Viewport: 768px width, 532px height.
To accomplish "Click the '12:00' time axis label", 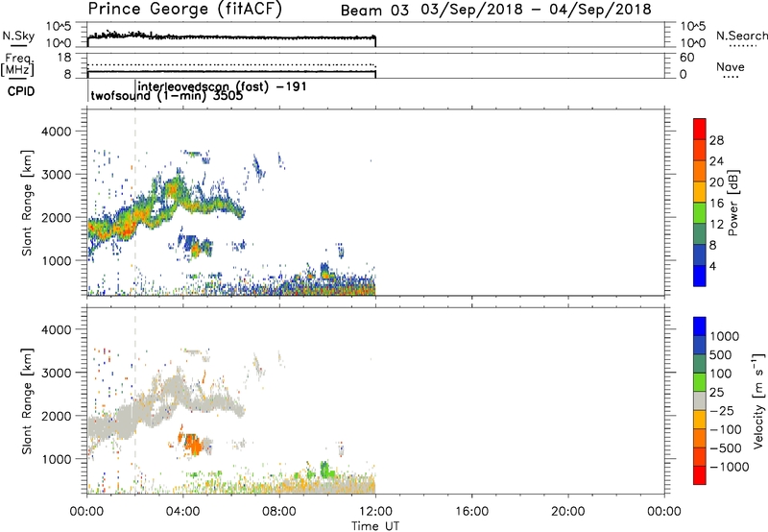I will [x=375, y=512].
